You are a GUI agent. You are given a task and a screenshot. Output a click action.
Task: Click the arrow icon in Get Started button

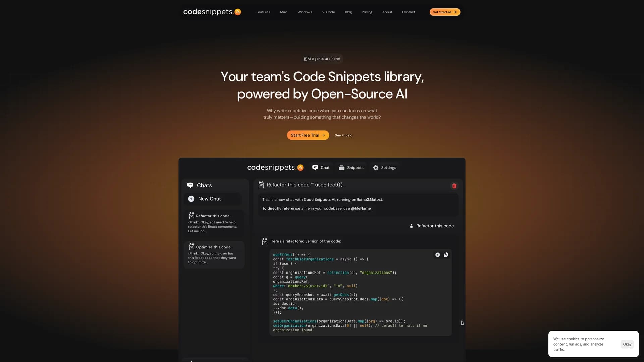tap(455, 12)
